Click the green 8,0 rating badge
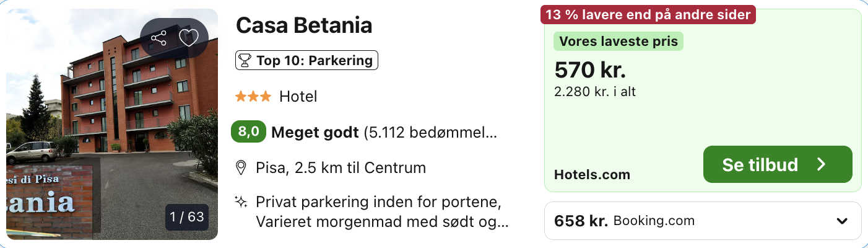The width and height of the screenshot is (868, 248). (249, 131)
